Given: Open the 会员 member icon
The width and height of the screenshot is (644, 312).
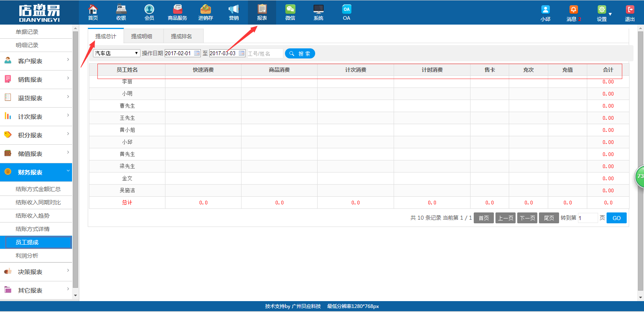Looking at the screenshot, I should [x=149, y=10].
